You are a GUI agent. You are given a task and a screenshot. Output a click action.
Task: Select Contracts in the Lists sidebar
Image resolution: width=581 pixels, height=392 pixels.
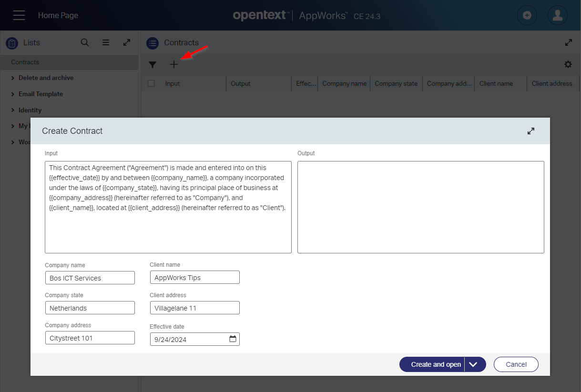click(24, 62)
